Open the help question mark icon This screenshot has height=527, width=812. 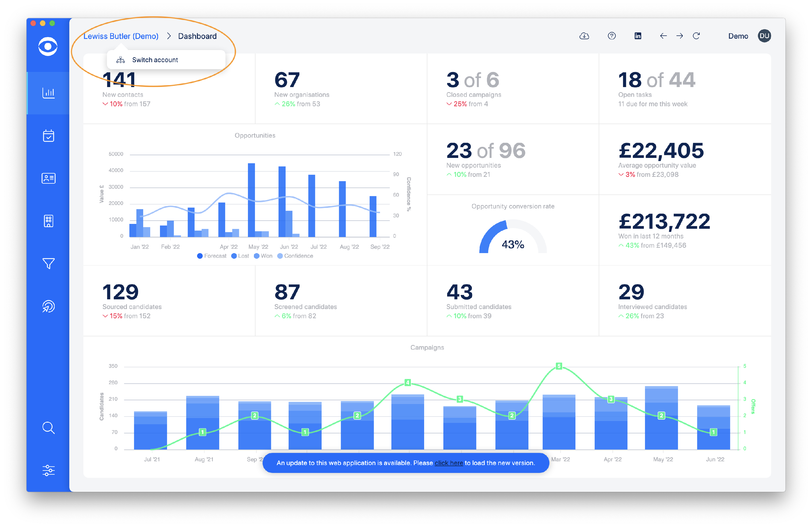[x=611, y=36]
